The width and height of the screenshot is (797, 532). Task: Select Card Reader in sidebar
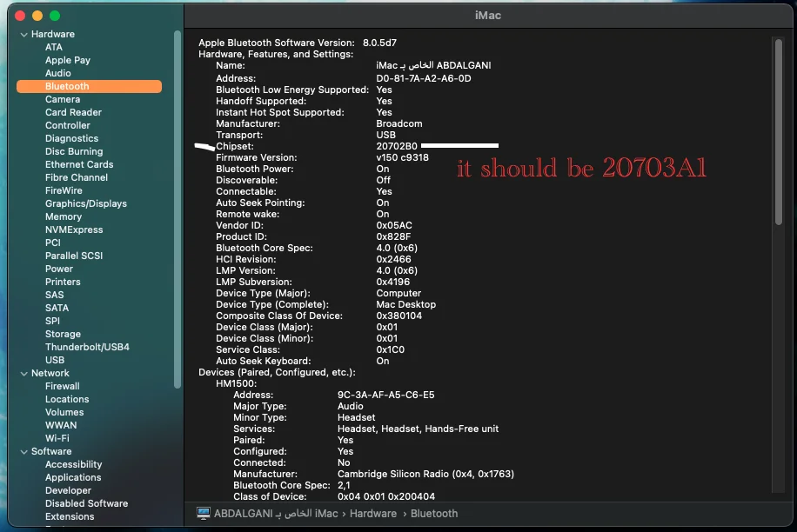click(73, 112)
